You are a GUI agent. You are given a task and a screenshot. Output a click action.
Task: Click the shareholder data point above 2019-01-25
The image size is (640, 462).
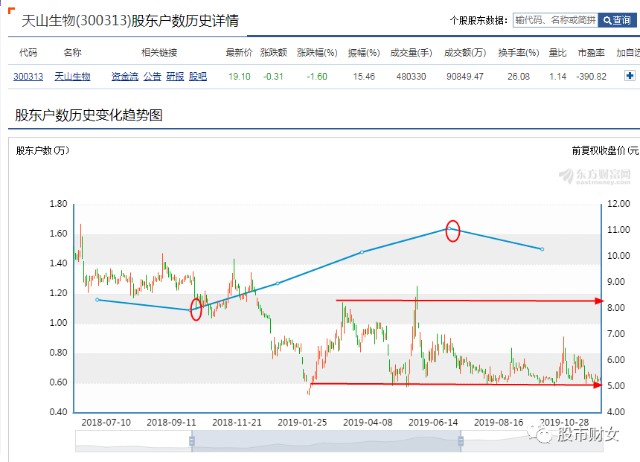278,283
